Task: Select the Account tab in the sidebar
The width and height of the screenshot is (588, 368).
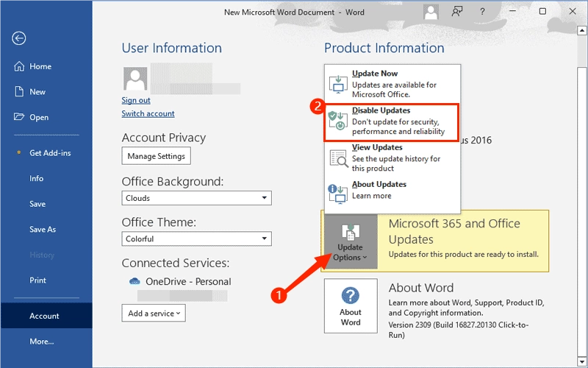Action: point(46,316)
